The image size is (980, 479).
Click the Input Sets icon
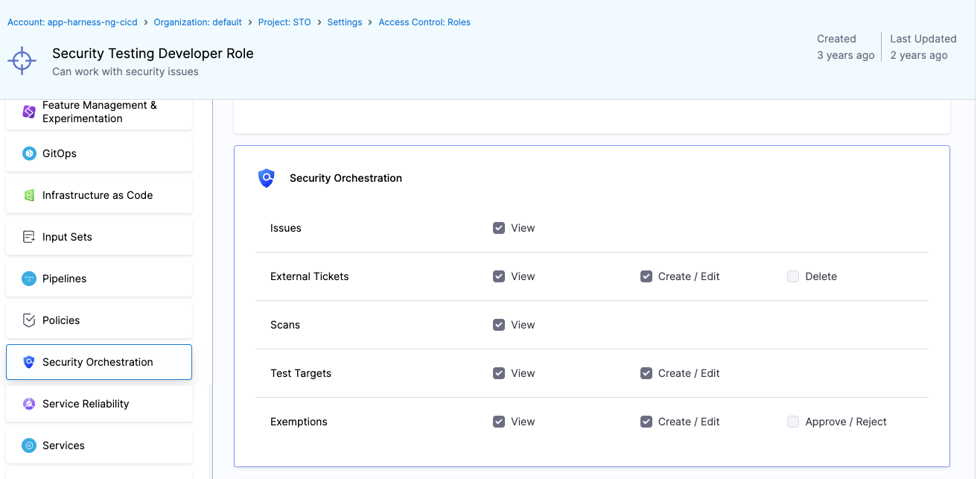(x=29, y=237)
